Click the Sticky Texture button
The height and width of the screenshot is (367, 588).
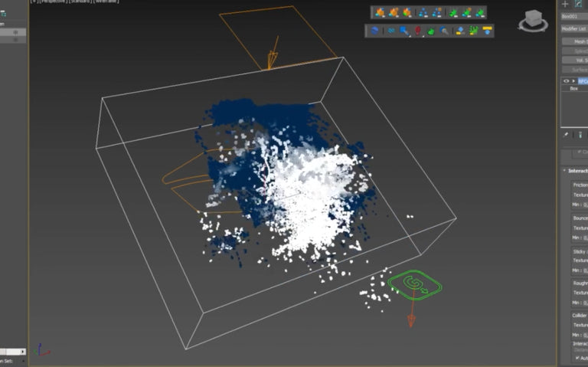580,261
